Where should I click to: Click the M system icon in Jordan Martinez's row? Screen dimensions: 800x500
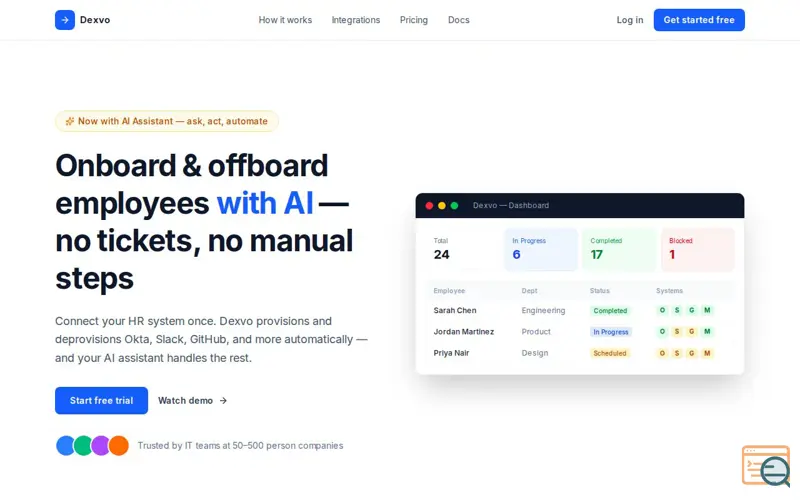click(x=707, y=332)
